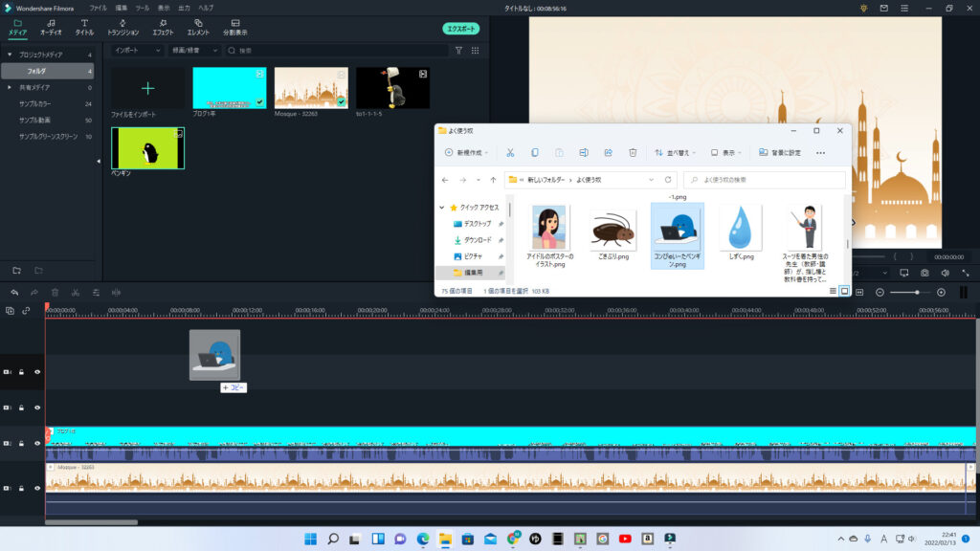Click the filter funnel icon in media panel

coord(458,51)
